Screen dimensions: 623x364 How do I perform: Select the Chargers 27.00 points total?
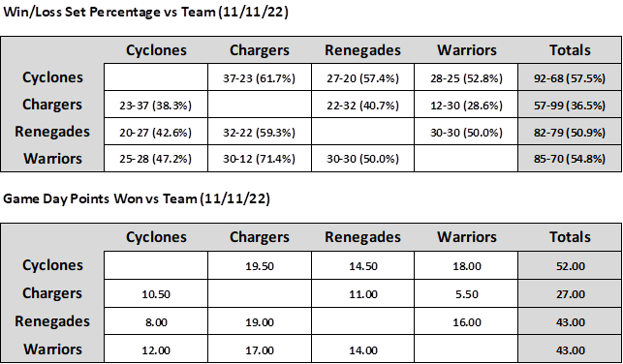570,293
